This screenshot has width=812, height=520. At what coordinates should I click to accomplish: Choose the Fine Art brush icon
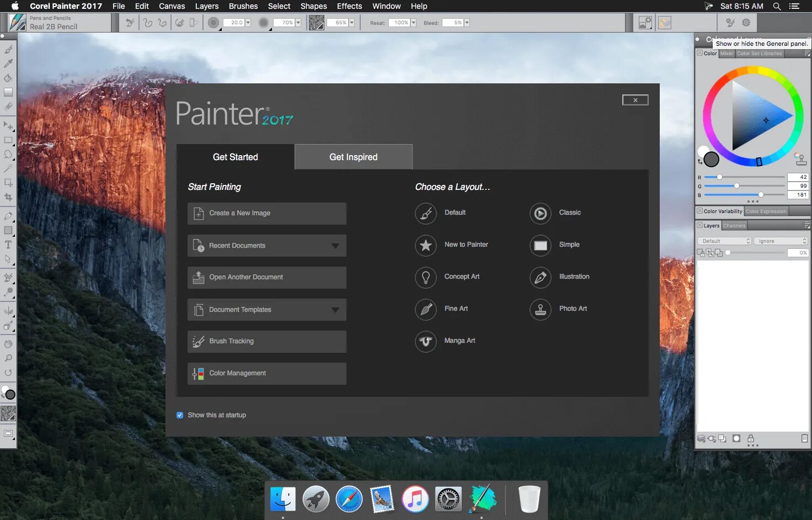[x=426, y=309]
